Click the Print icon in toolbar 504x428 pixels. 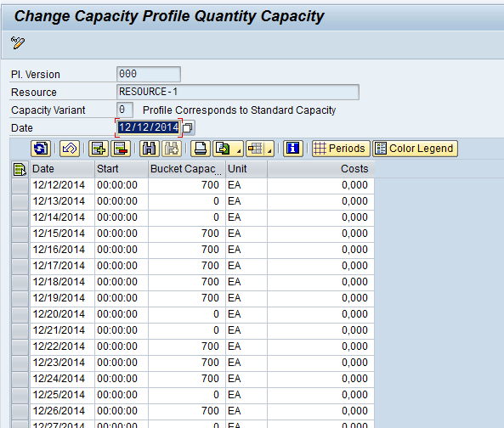[201, 149]
